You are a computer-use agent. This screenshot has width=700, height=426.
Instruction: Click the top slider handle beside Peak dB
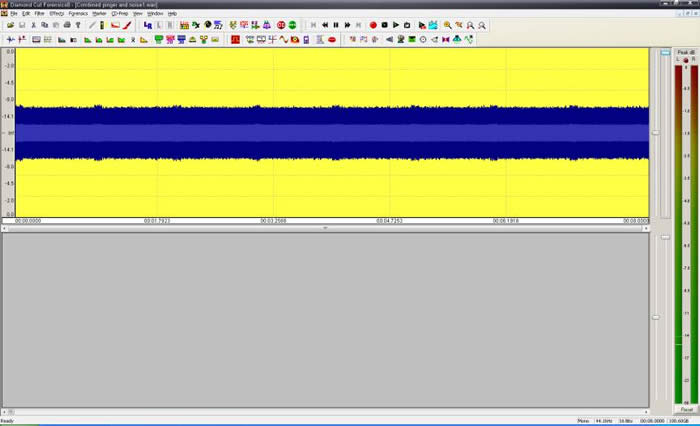[x=665, y=53]
